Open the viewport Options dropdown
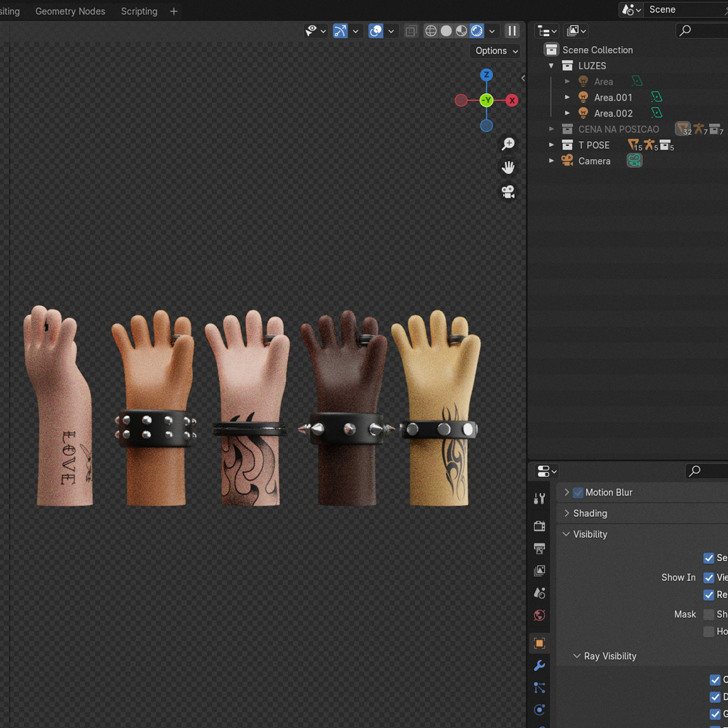Image resolution: width=728 pixels, height=728 pixels. (x=496, y=51)
